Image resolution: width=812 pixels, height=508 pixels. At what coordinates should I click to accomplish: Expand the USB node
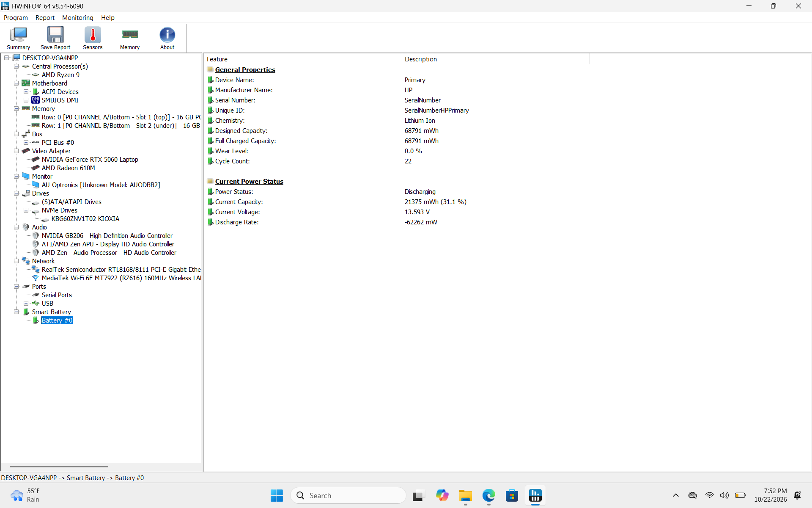point(26,304)
